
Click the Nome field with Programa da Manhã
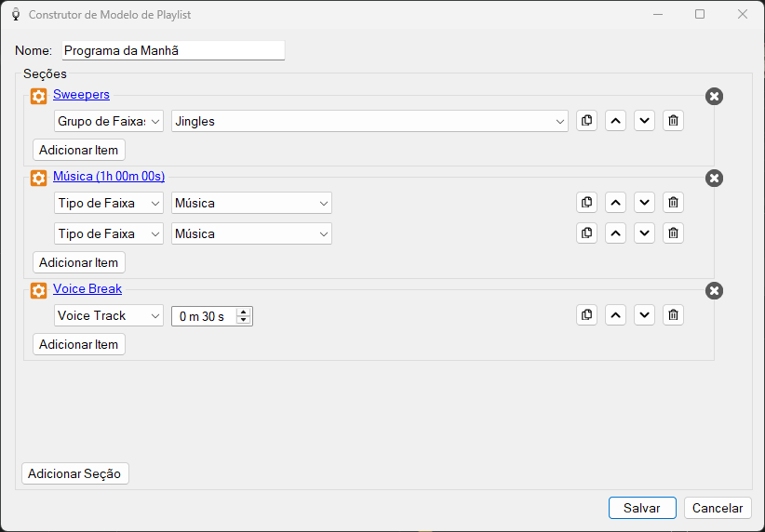[173, 50]
